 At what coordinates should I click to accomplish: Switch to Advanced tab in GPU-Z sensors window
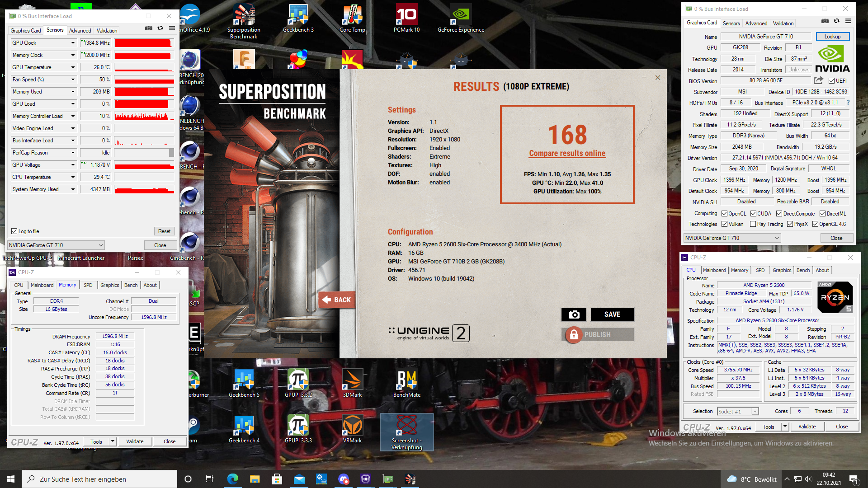tap(80, 31)
